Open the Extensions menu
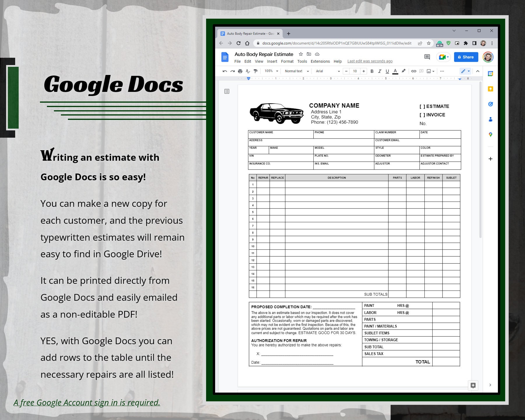525x420 pixels. click(320, 62)
